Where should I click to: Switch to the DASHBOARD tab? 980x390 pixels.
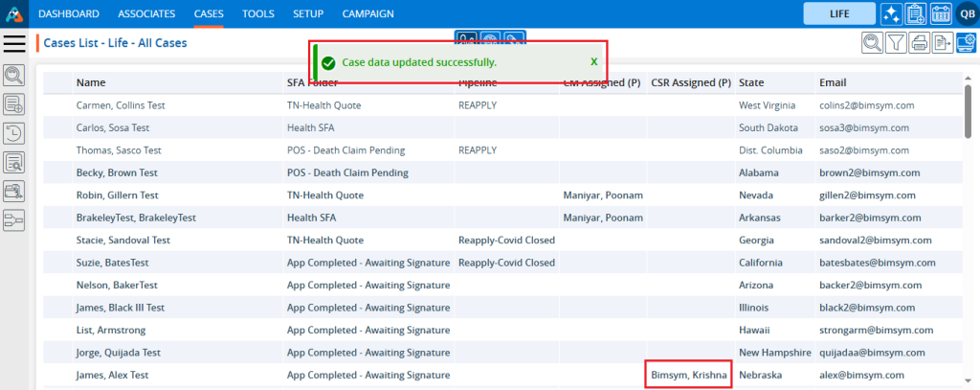coord(68,13)
